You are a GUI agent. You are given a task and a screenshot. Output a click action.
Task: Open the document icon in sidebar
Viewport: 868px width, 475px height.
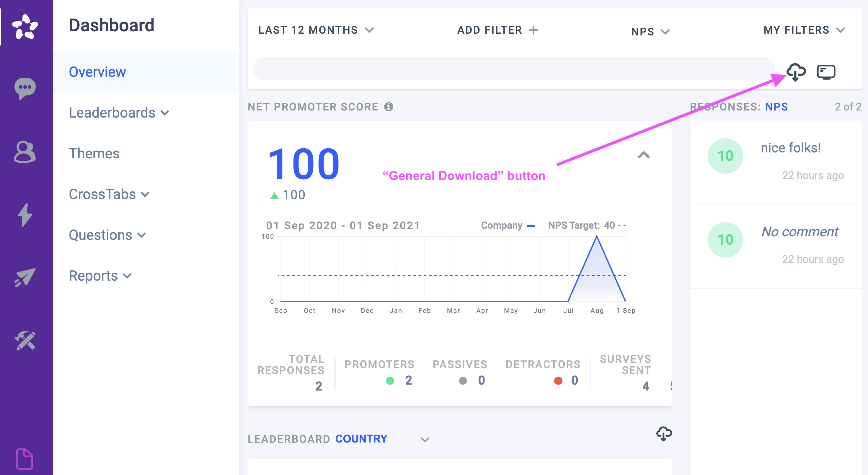pyautogui.click(x=25, y=458)
